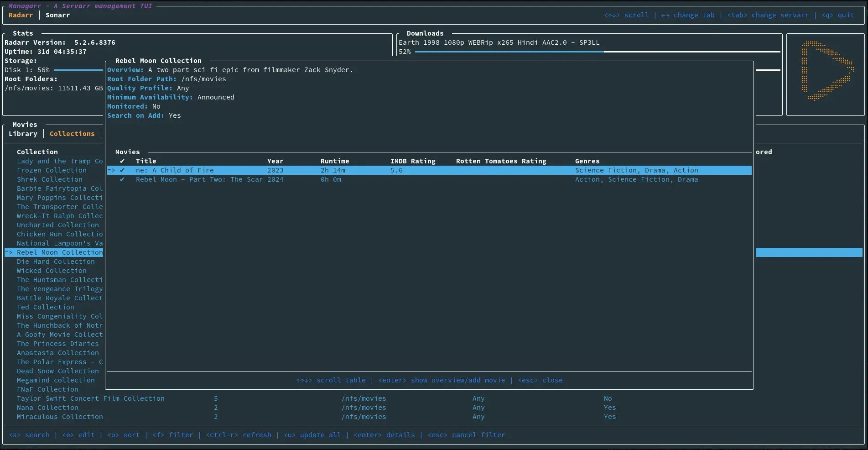Click the checkmark for A Child of Fire
The image size is (868, 450).
(122, 170)
